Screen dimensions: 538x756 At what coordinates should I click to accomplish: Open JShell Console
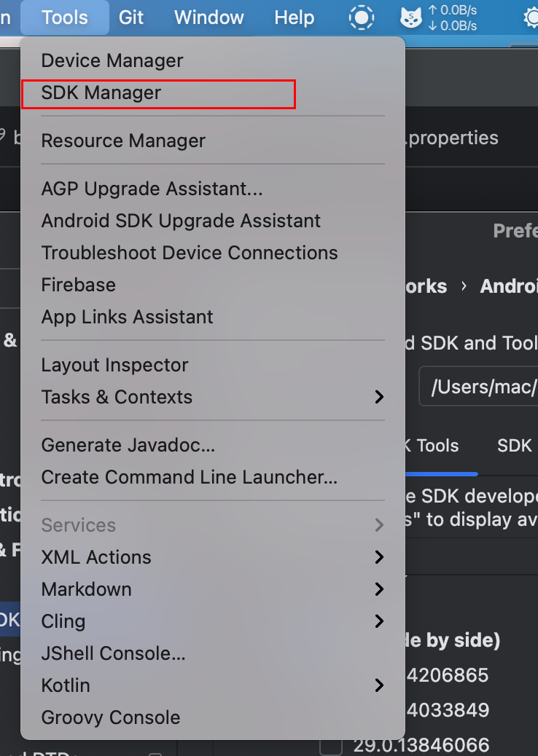click(213, 654)
